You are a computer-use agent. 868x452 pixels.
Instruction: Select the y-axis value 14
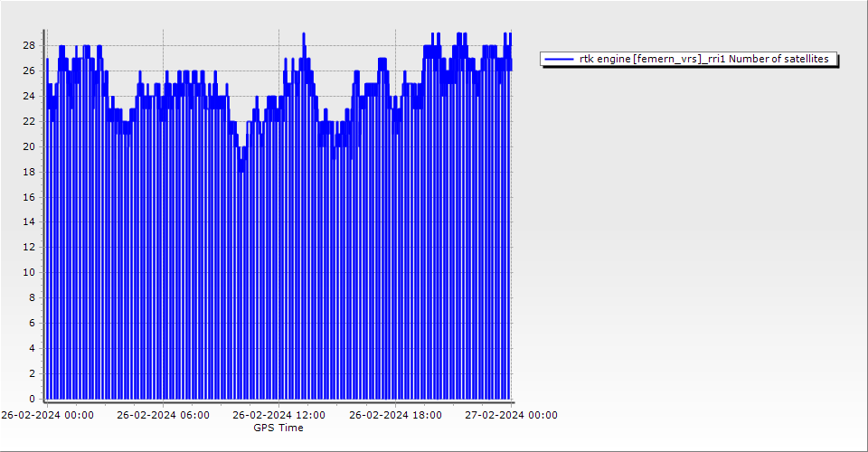point(29,221)
